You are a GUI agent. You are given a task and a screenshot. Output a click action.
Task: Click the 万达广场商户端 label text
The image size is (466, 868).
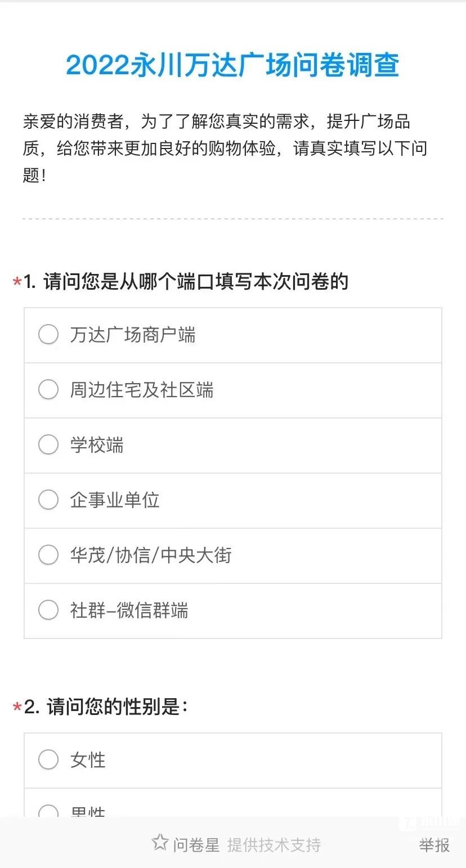(133, 335)
